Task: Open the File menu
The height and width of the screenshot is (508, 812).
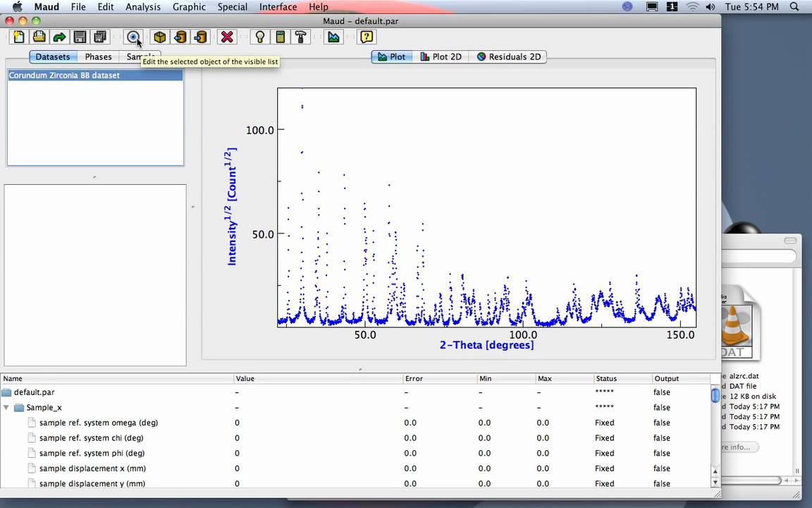Action: click(78, 7)
